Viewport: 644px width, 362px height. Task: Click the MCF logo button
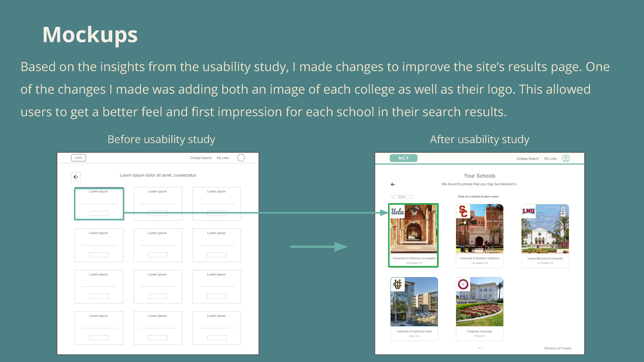(404, 158)
